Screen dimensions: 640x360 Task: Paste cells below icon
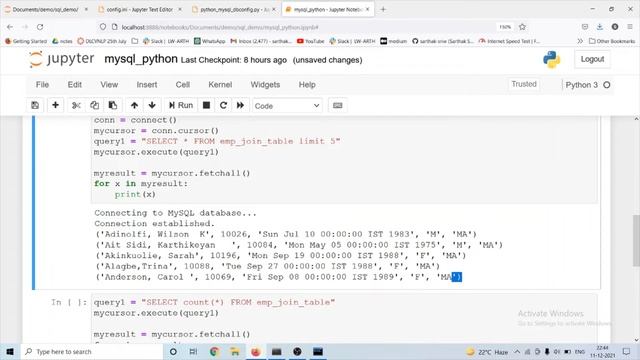coord(113,105)
